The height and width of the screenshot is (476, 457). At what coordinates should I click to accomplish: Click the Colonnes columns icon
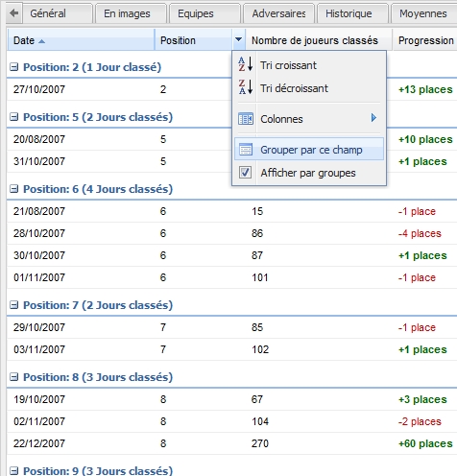pos(246,119)
